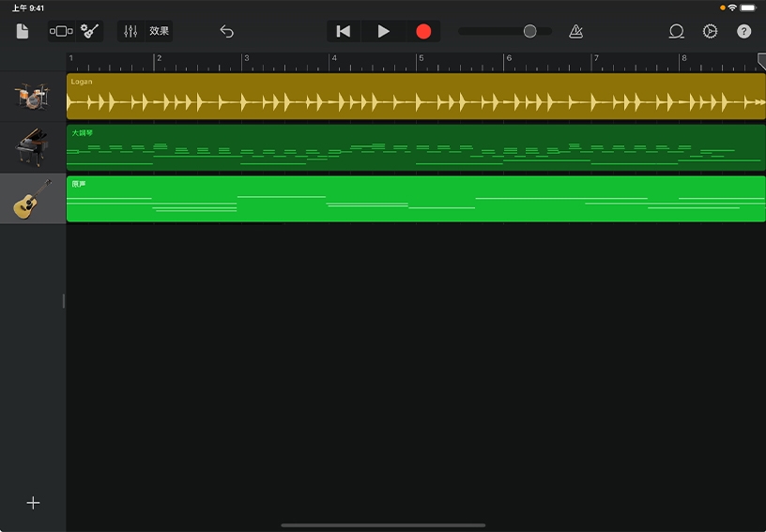Tap the 效果 effects button
Image resolution: width=766 pixels, height=532 pixels.
click(x=160, y=31)
